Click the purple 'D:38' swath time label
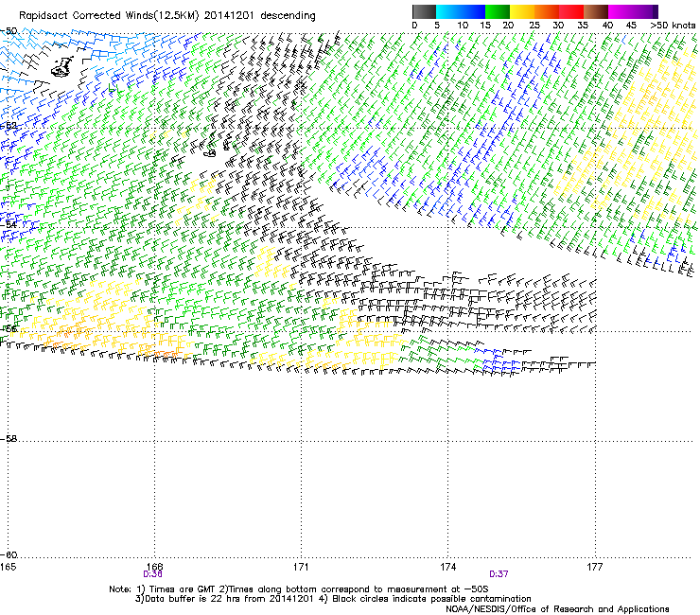The image size is (700, 615). (x=152, y=574)
